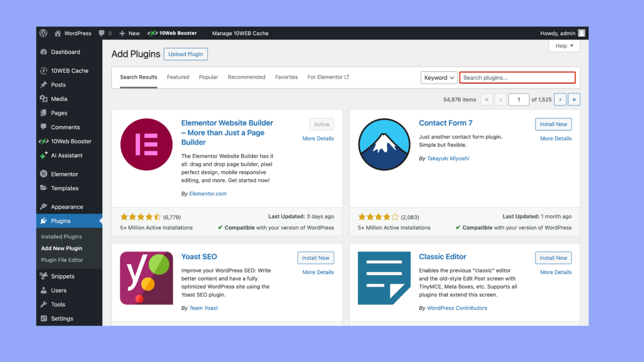Select the Featured tab
Screen dimensions: 644x362
(x=178, y=77)
